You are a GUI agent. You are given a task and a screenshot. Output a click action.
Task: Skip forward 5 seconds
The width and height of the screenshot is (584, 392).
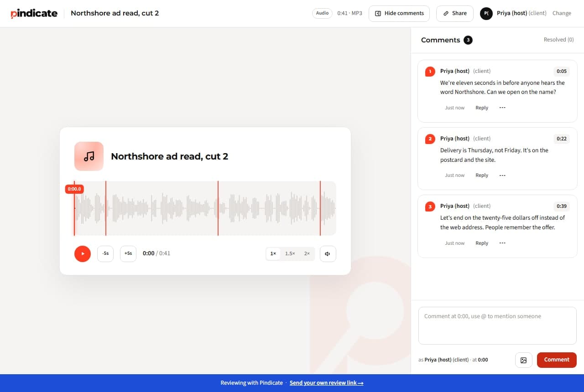click(128, 253)
